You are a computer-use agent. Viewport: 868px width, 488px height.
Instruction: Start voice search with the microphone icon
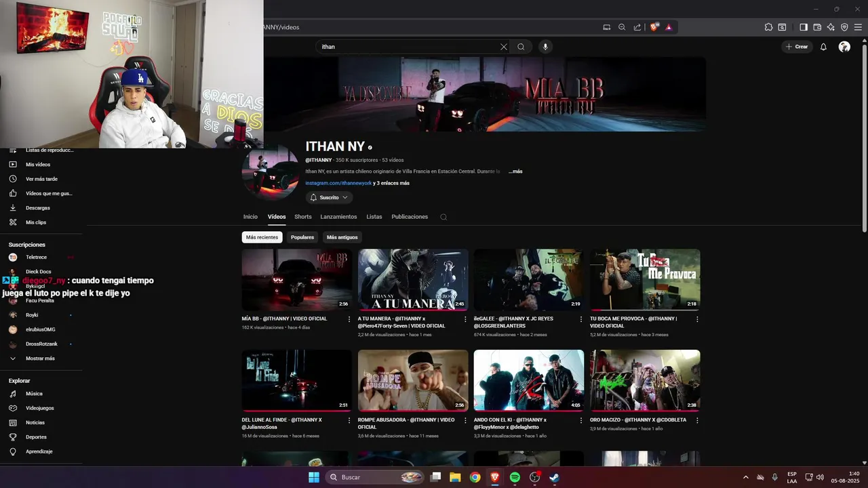545,47
